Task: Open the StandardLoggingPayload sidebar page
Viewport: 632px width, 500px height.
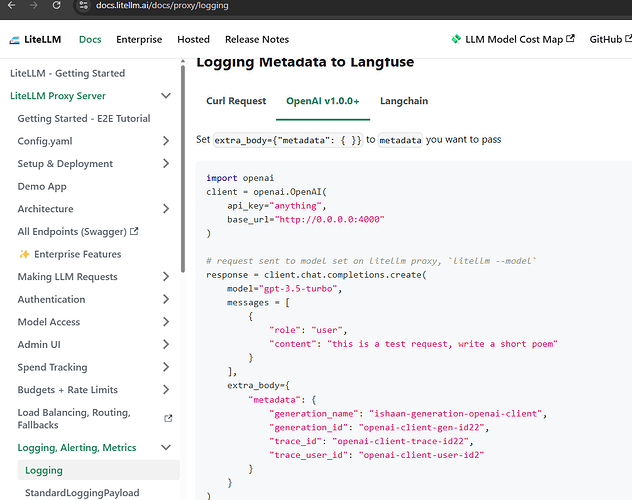Action: [82, 492]
